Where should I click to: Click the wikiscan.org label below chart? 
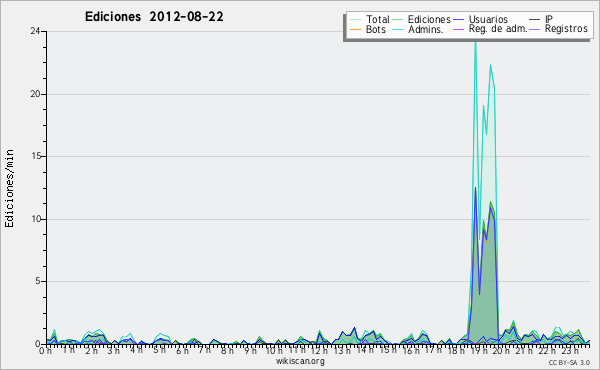point(300,361)
